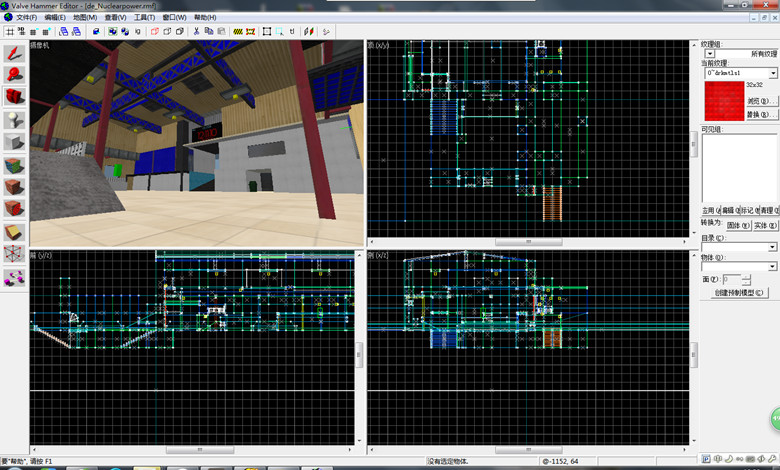Click the Ungroup objects toolbar icon
Image resolution: width=780 pixels, height=470 pixels.
coord(125,32)
